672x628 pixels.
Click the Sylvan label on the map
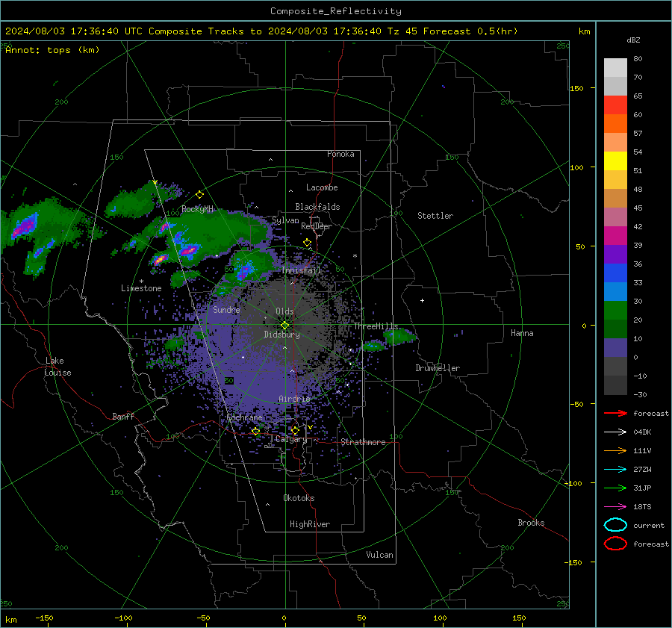click(x=285, y=220)
